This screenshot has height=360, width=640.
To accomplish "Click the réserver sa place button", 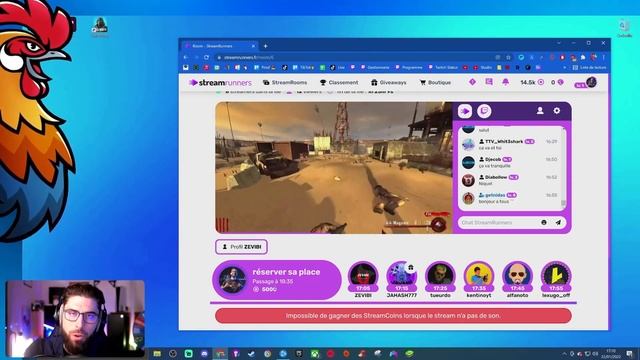I will pyautogui.click(x=277, y=280).
